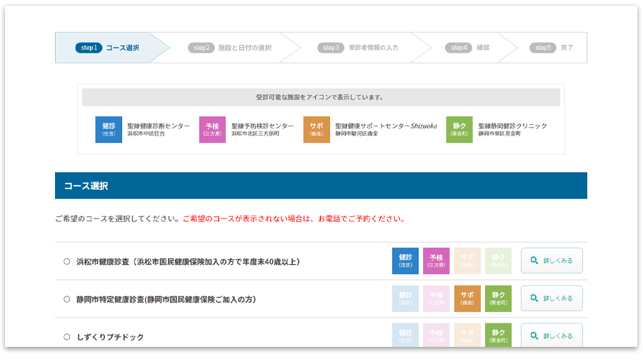Click the green 静ク legend icon
The image size is (643, 364).
459,129
